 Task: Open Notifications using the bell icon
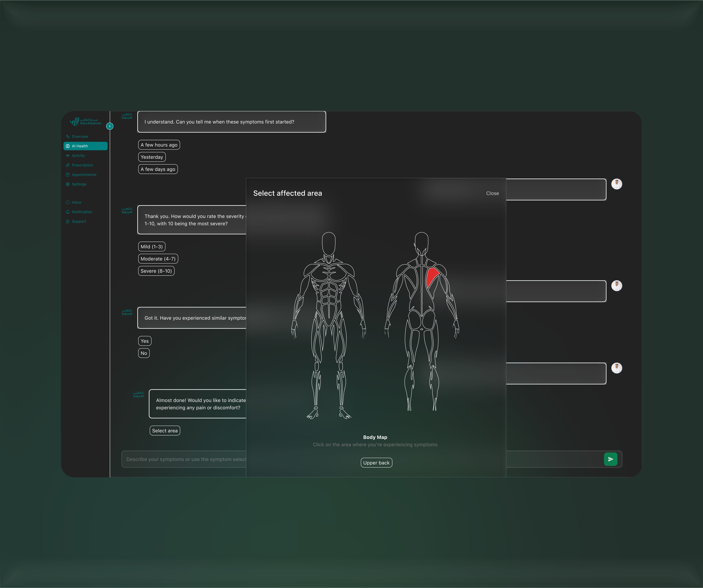click(68, 211)
